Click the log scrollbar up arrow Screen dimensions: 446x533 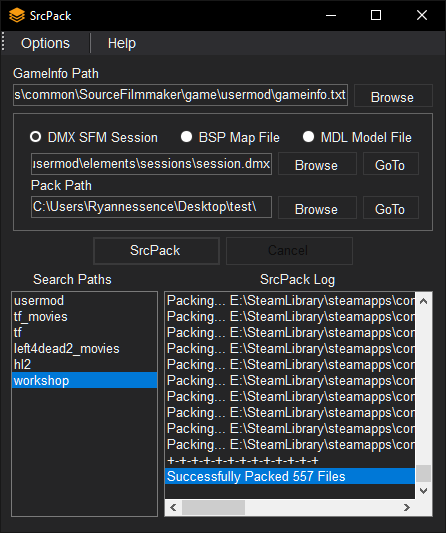pos(424,301)
